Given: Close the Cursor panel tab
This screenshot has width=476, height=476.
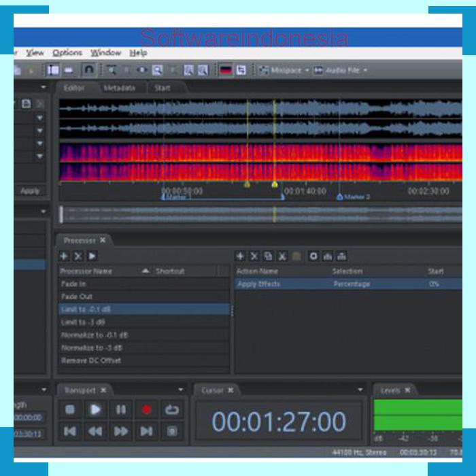Looking at the screenshot, I should [231, 390].
